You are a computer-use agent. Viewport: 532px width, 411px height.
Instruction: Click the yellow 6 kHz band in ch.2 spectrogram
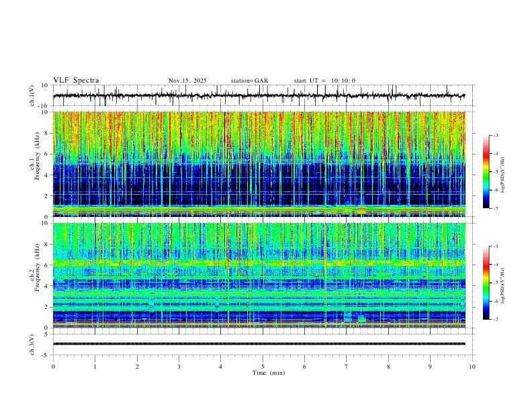[x=259, y=263]
